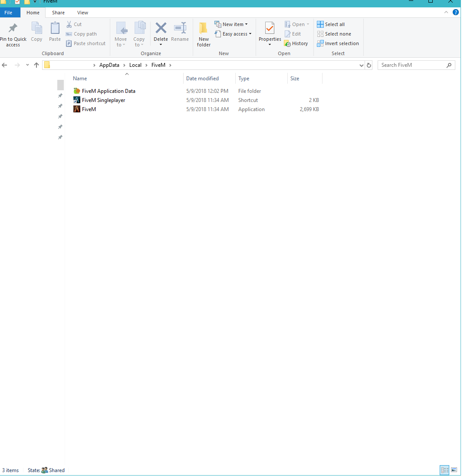This screenshot has width=464, height=476.
Task: Open the Copy to dropdown
Action: coord(139,34)
